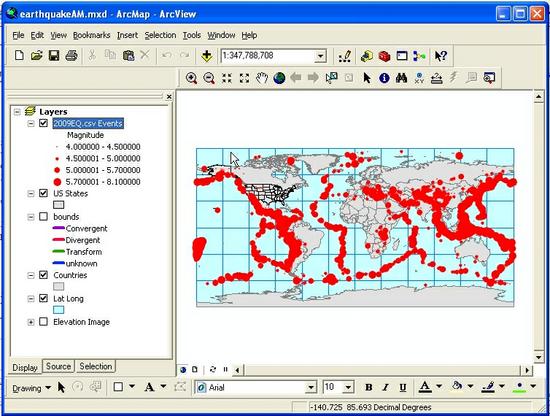
Task: Open the red ArcToolbox icon
Action: [x=384, y=56]
